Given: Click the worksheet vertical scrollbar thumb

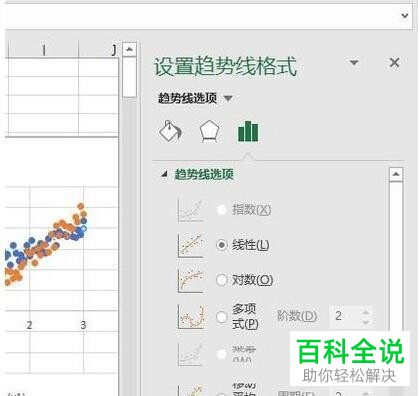Looking at the screenshot, I should click(129, 77).
